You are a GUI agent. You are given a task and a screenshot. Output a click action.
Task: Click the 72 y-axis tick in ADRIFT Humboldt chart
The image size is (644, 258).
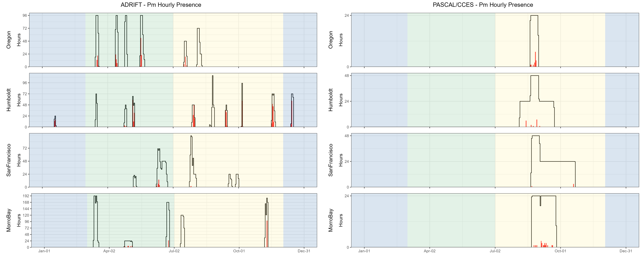[25, 94]
